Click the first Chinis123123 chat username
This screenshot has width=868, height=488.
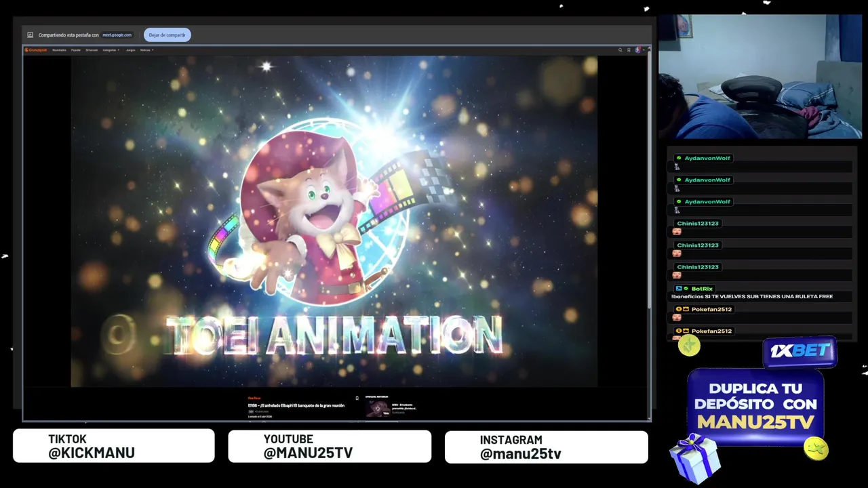tap(698, 223)
